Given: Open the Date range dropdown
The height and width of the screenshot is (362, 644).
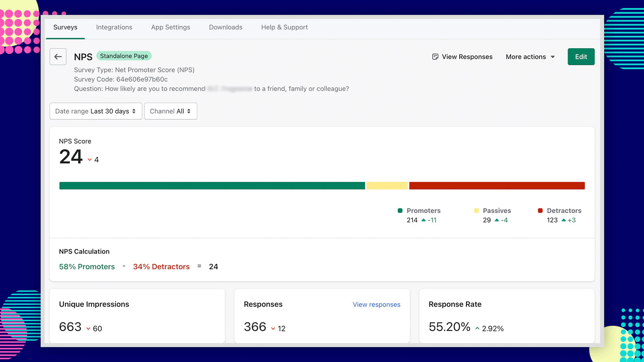Looking at the screenshot, I should coord(95,111).
